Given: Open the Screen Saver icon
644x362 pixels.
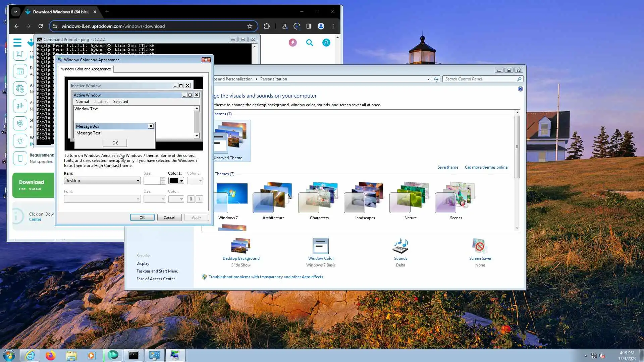Looking at the screenshot, I should (x=480, y=246).
